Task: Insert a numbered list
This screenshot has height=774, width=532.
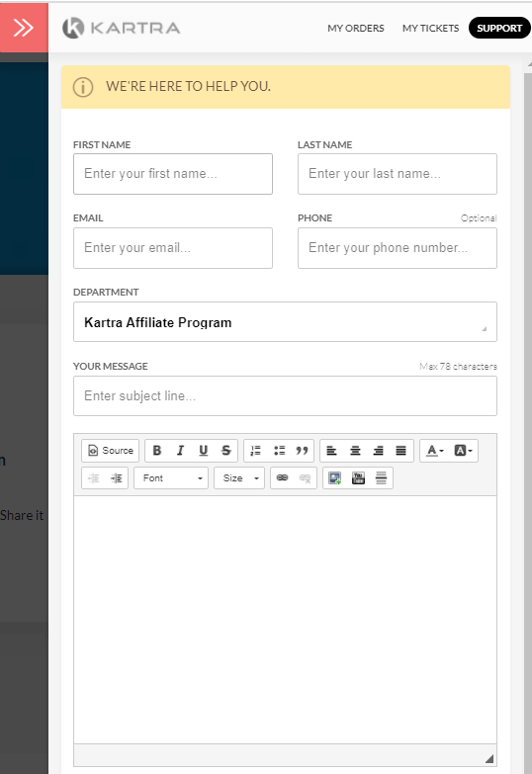Action: (x=255, y=450)
